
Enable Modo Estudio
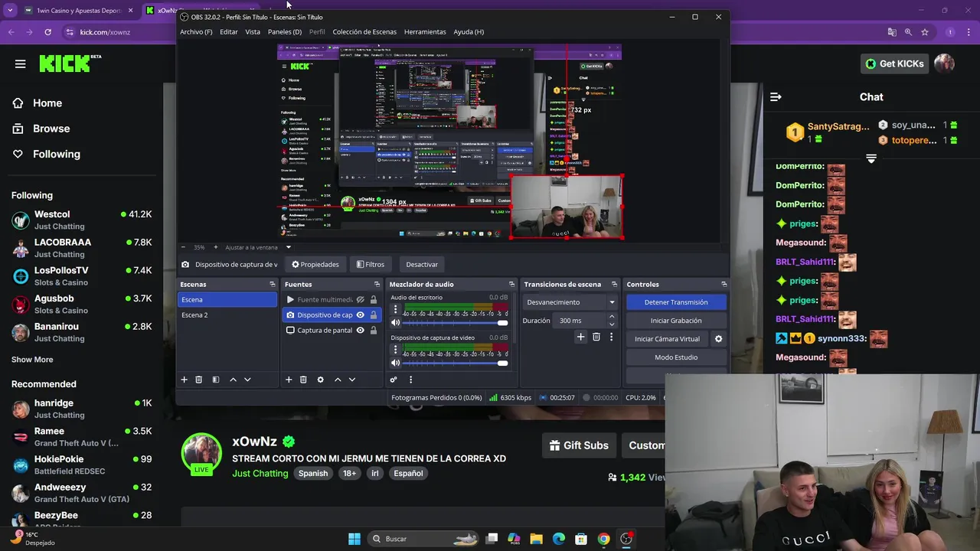click(x=676, y=357)
